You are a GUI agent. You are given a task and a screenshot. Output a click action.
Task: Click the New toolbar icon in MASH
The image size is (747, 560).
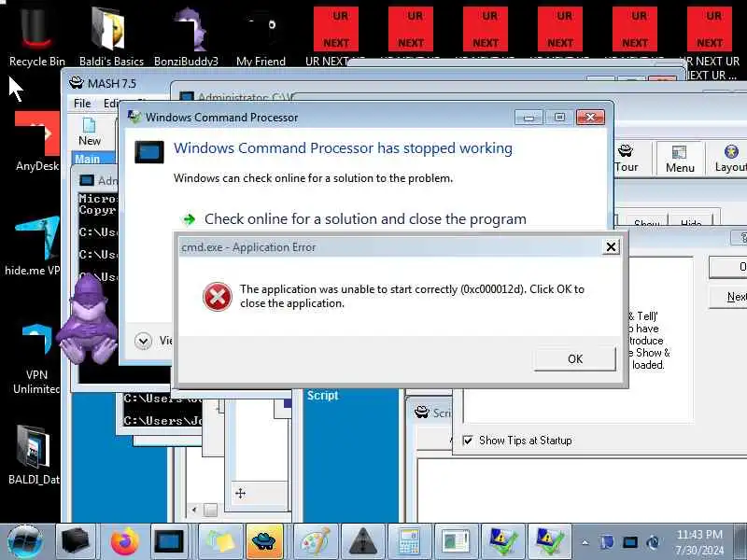(89, 132)
